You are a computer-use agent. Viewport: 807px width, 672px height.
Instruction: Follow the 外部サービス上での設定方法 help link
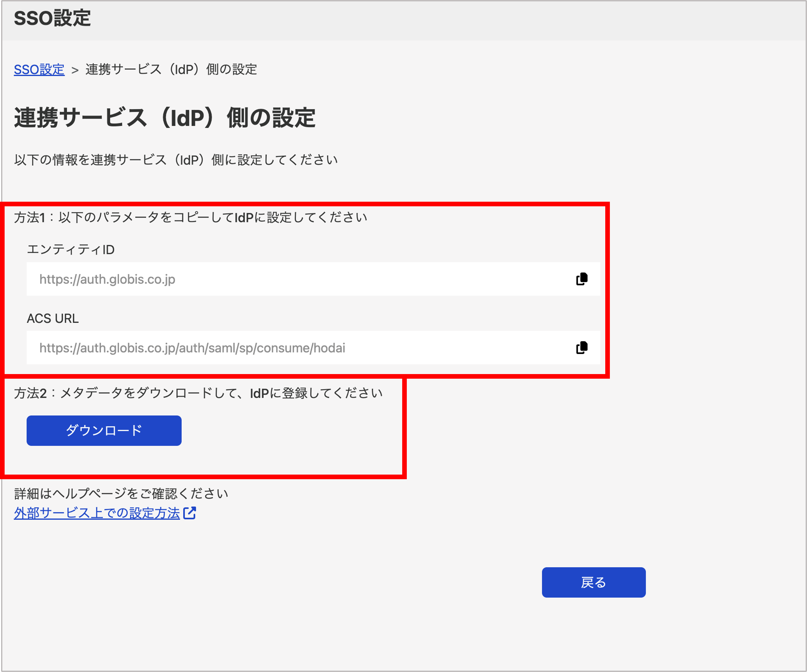[x=97, y=512]
